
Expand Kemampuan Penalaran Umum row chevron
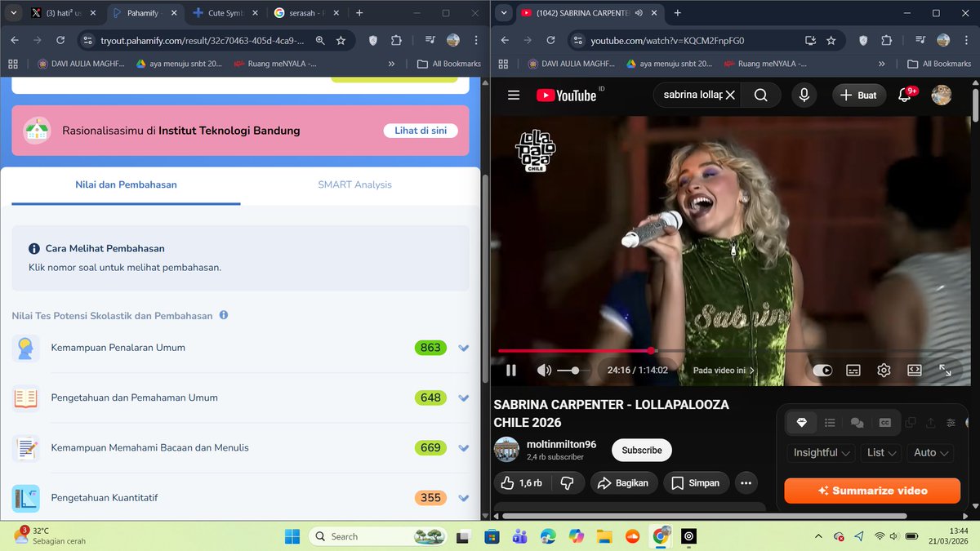pyautogui.click(x=464, y=348)
